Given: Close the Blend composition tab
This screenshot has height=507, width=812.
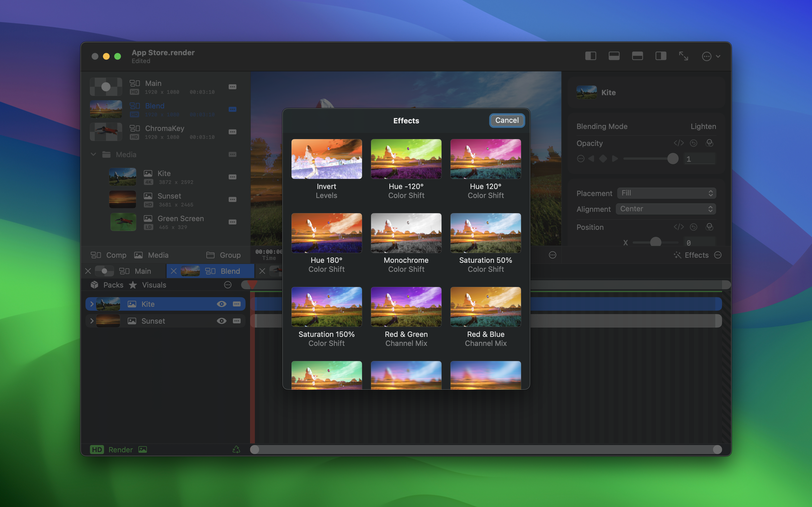Looking at the screenshot, I should (173, 271).
